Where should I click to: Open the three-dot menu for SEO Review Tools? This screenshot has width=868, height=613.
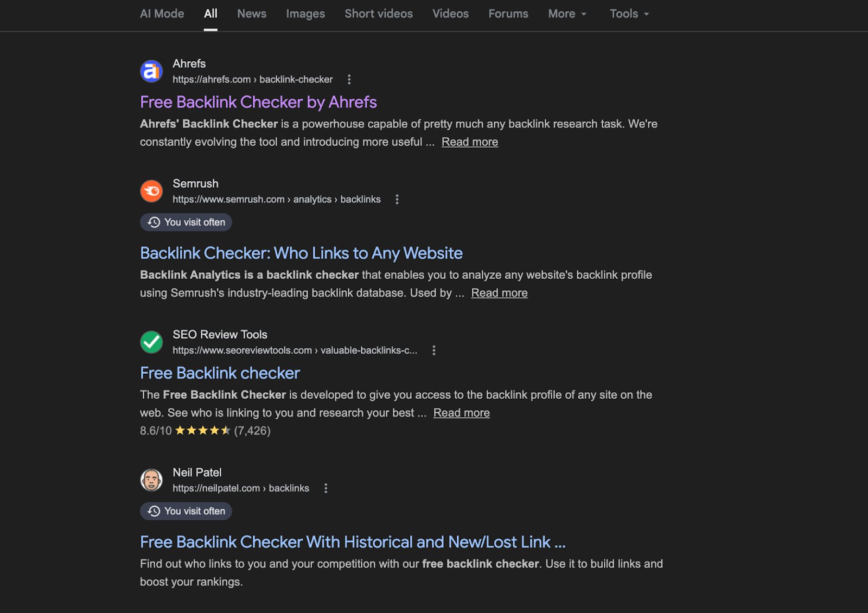coord(433,350)
